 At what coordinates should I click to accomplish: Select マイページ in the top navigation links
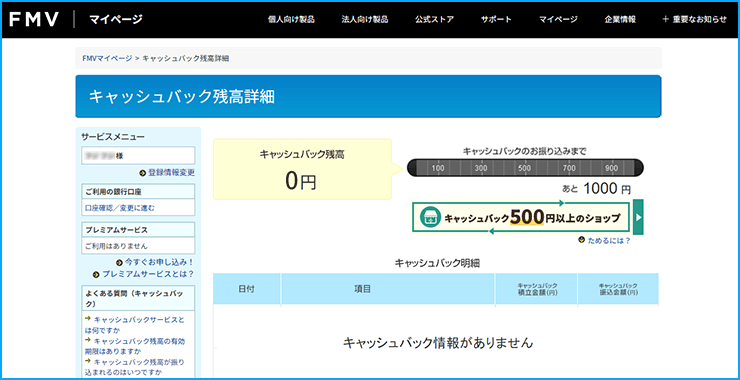(x=558, y=19)
